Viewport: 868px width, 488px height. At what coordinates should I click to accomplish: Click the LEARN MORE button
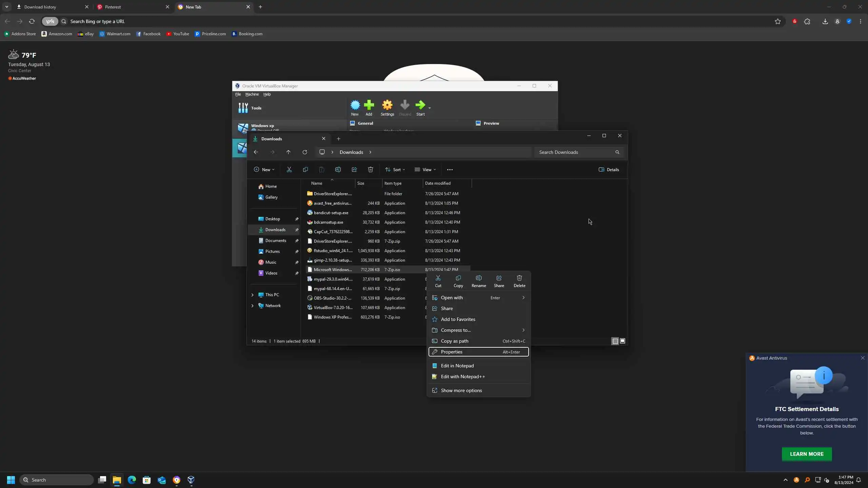806,454
